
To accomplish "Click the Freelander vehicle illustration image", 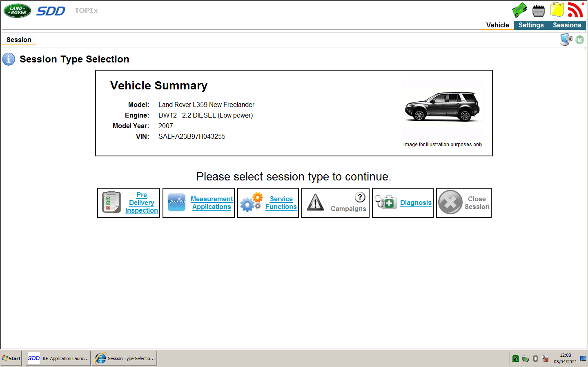I will coord(443,108).
